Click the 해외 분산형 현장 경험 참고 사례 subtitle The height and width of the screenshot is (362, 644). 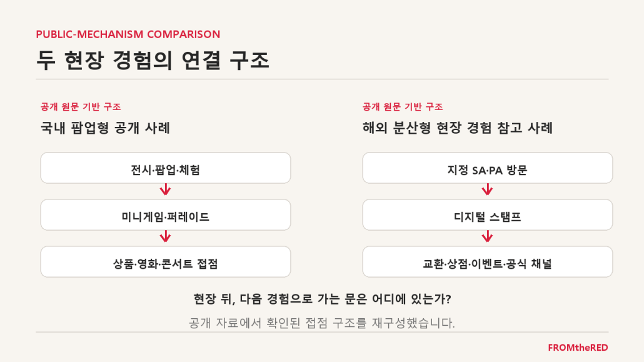[x=458, y=128]
